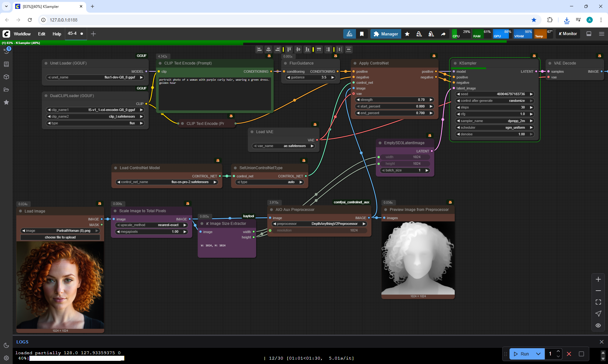Viewport: 608px width, 364px height.
Task: Collapse the KSampler node with its dot
Action: (x=454, y=63)
